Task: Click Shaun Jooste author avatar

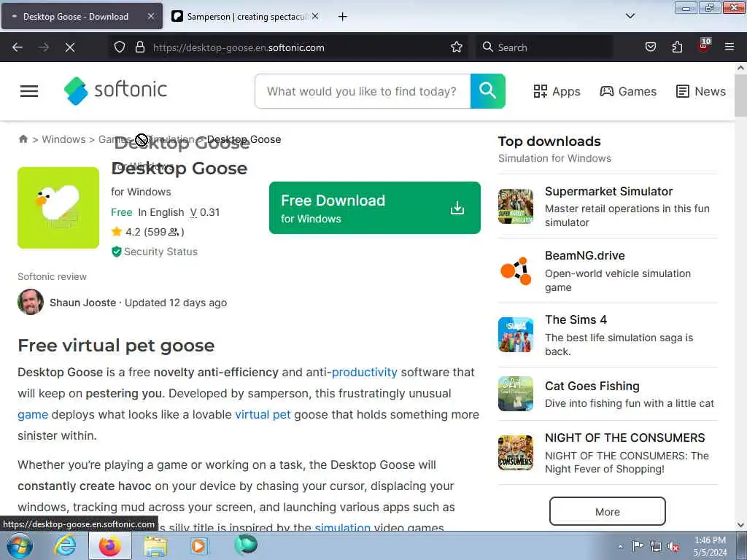Action: point(31,302)
